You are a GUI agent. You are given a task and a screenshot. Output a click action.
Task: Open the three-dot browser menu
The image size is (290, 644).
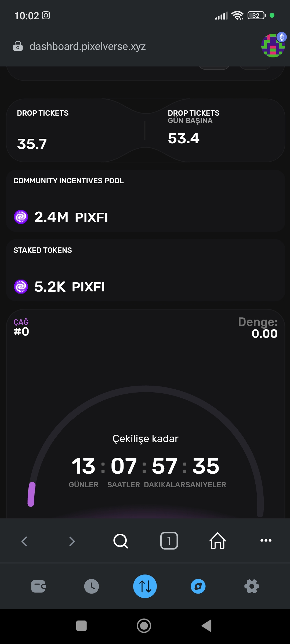266,540
